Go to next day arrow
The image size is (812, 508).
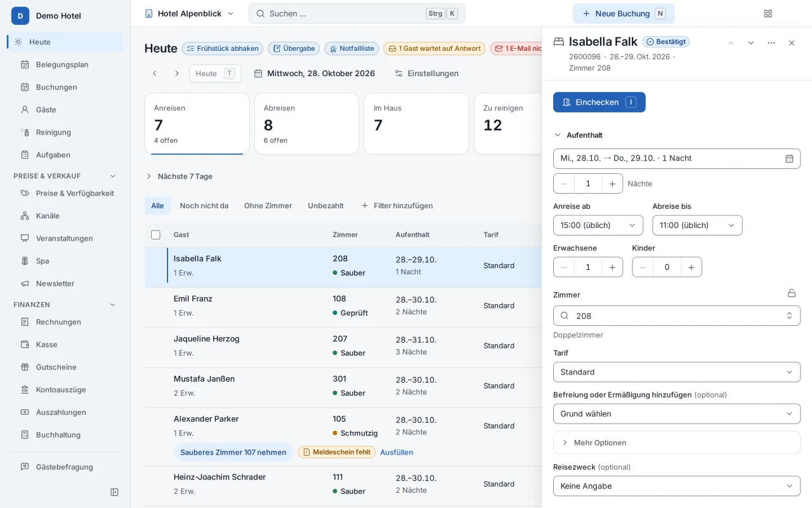[177, 74]
